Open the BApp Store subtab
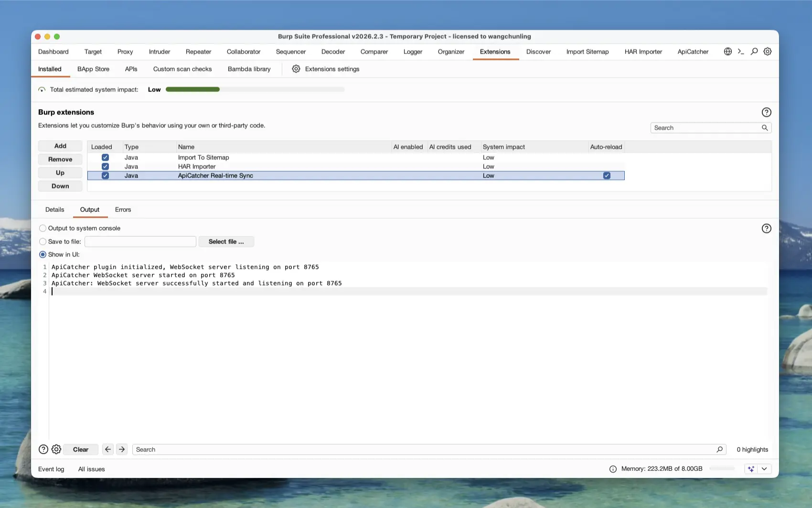 [x=93, y=69]
